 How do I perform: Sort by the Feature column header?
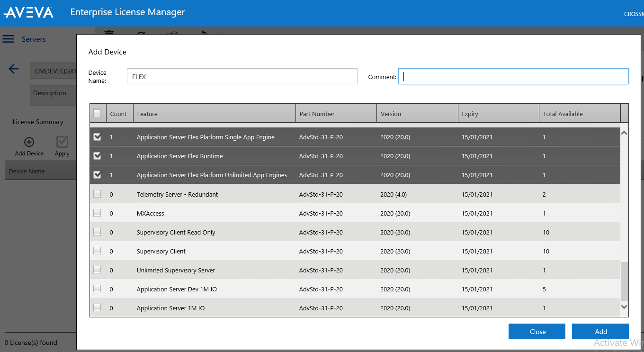tap(215, 114)
